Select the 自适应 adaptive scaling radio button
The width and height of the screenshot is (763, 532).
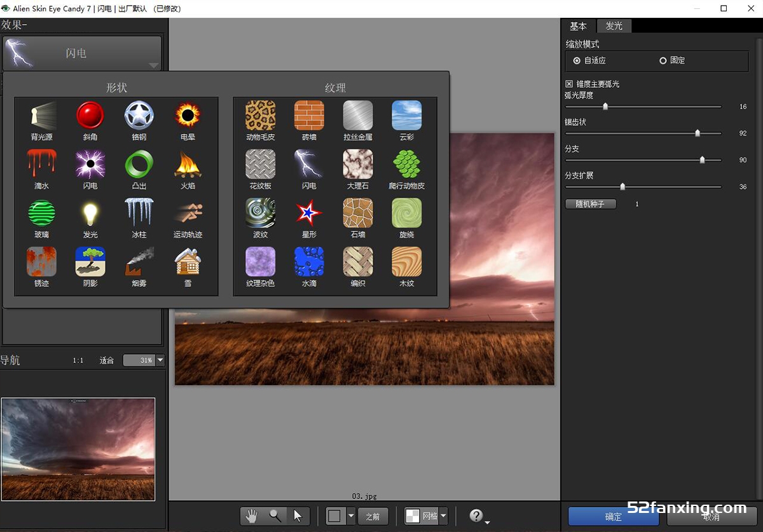pos(577,60)
